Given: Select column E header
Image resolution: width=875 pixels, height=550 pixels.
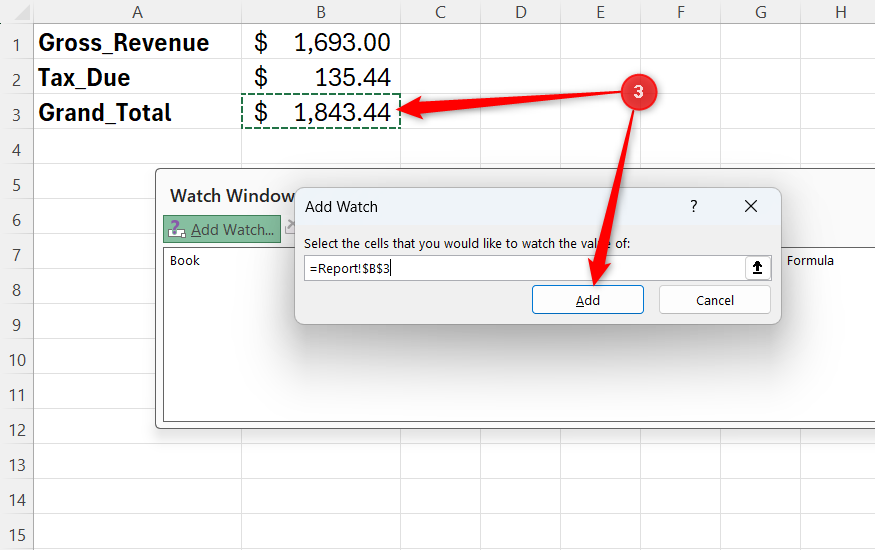Looking at the screenshot, I should [x=600, y=12].
